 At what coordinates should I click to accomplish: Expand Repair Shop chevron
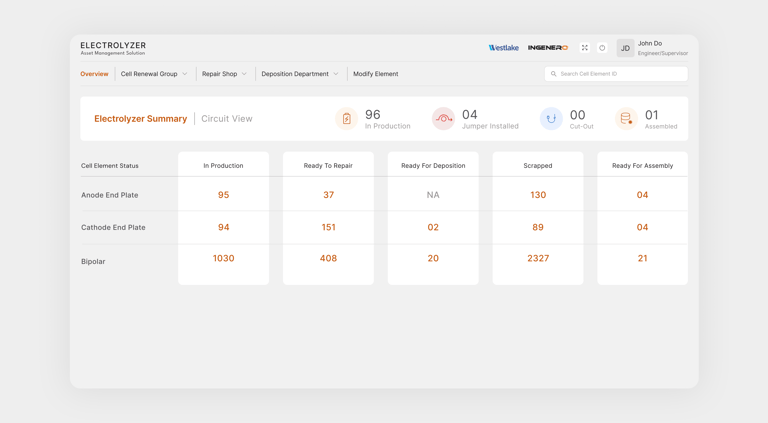click(x=244, y=74)
